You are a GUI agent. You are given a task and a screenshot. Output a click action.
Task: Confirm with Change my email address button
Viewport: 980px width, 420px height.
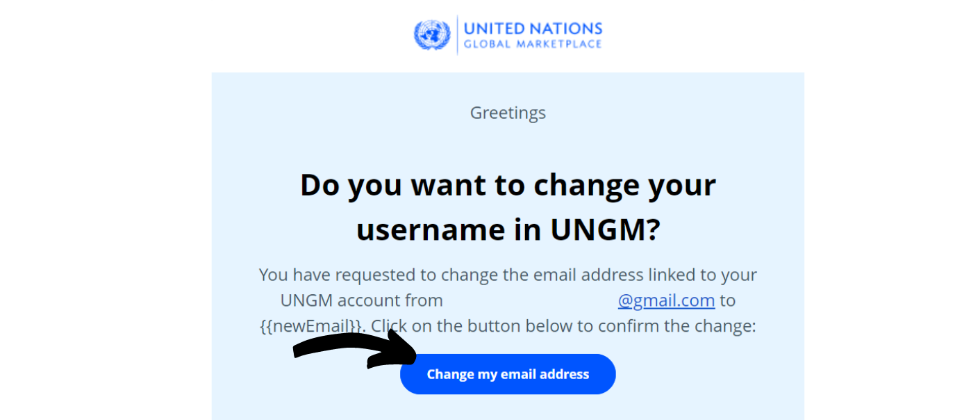point(508,374)
